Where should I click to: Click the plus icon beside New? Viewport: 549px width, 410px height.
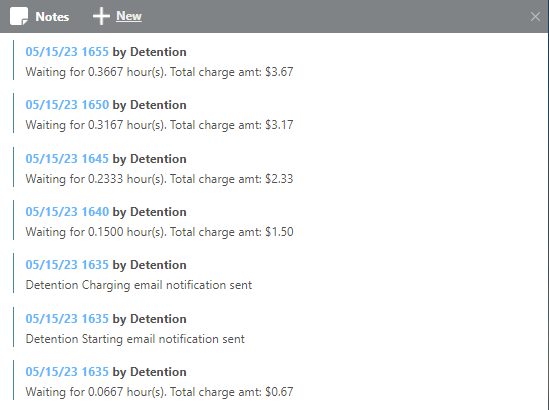point(101,16)
